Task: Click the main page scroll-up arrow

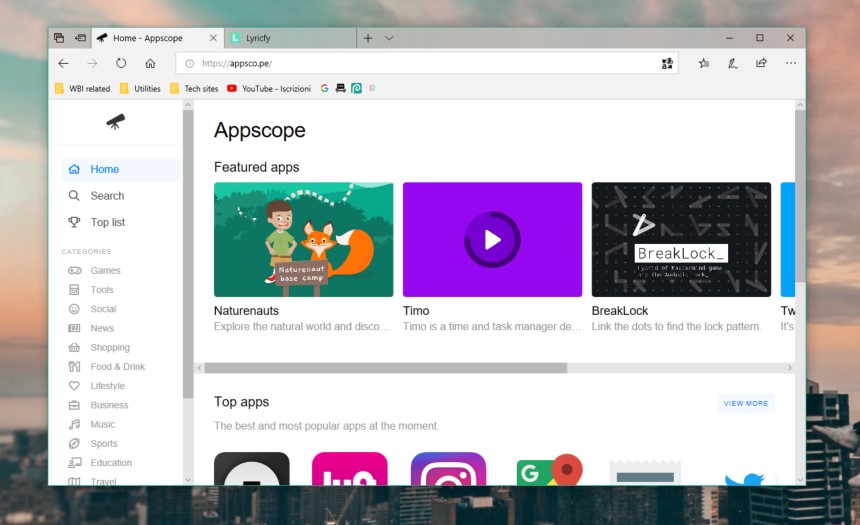Action: 800,104
